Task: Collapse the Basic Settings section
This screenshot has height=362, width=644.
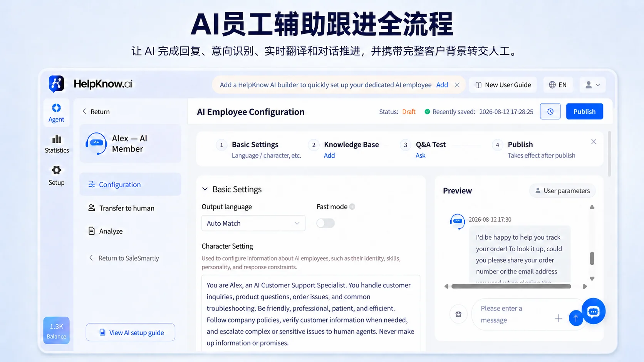Action: [x=205, y=189]
